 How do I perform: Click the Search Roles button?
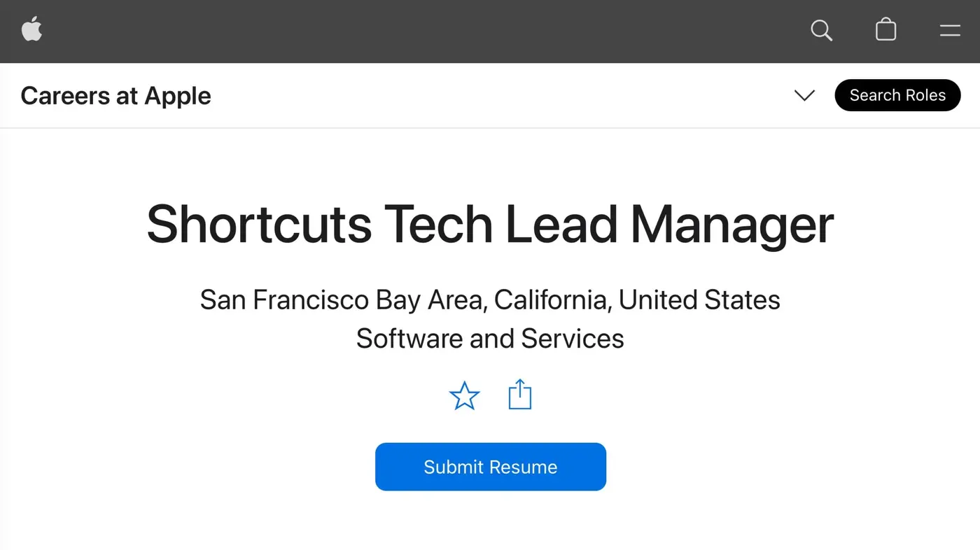(x=897, y=95)
